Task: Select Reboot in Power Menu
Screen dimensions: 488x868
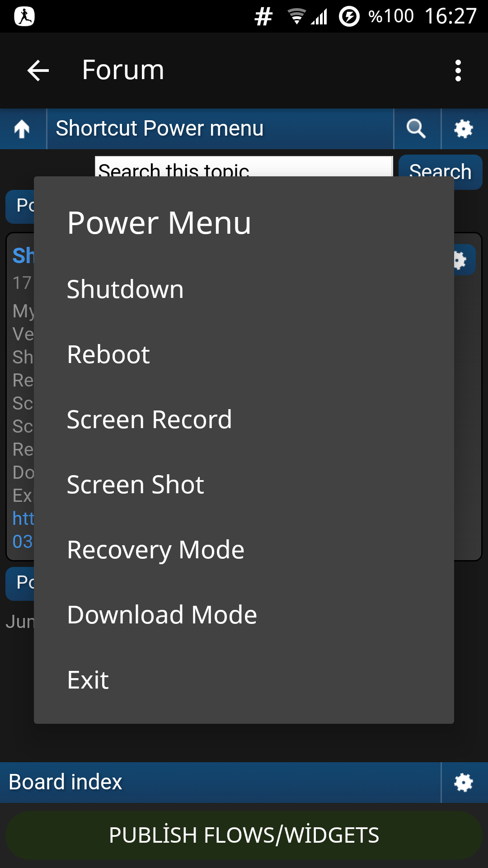Action: pos(244,354)
